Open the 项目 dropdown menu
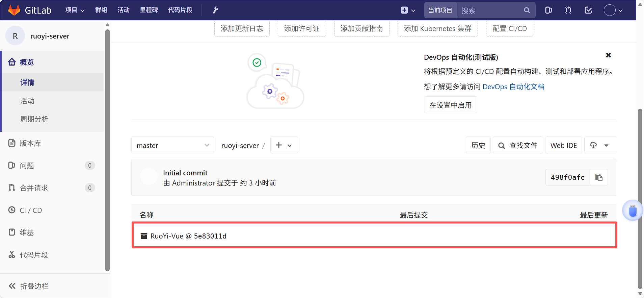 [75, 10]
